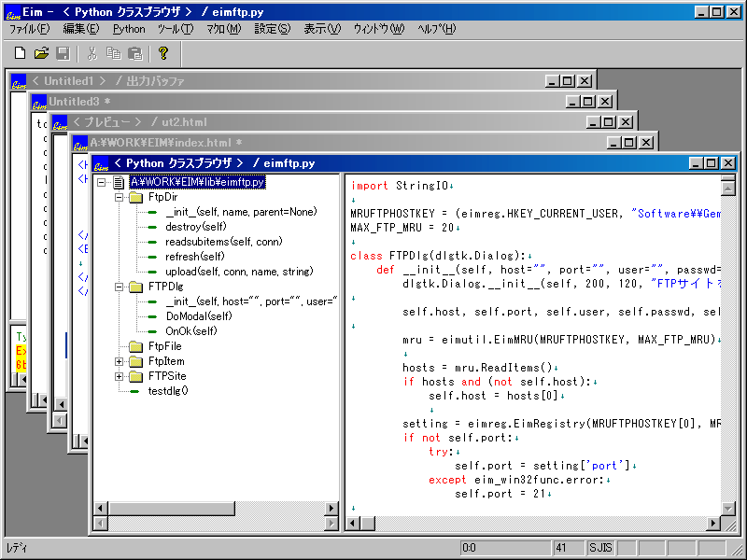Click the Save floppy disk toolbar icon
Viewport: 747px width, 560px height.
[63, 53]
